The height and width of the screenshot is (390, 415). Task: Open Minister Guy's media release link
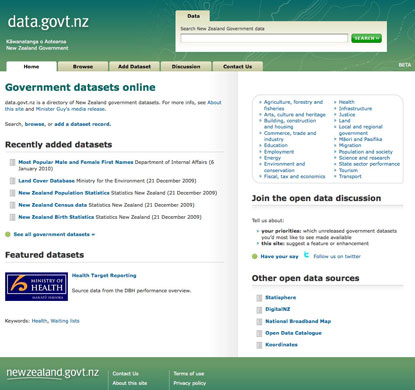(70, 109)
